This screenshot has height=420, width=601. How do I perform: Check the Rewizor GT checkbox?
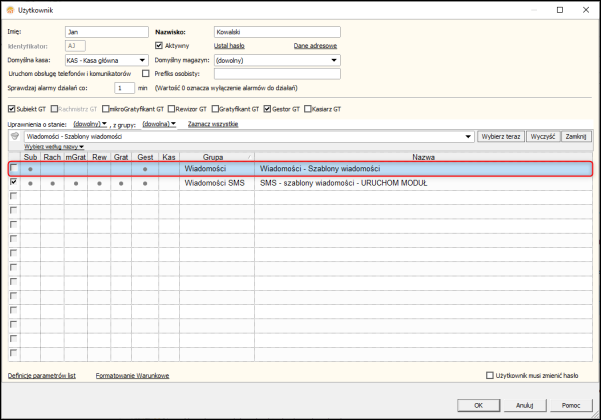click(171, 109)
